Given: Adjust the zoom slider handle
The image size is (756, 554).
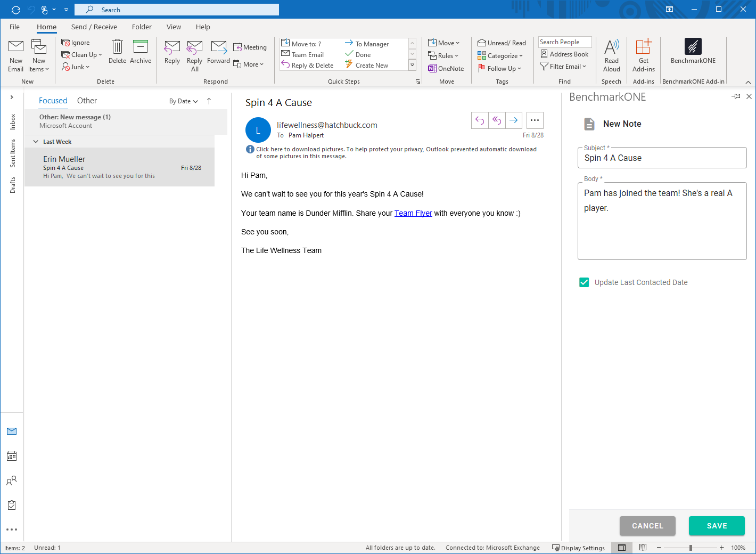Looking at the screenshot, I should pos(691,548).
